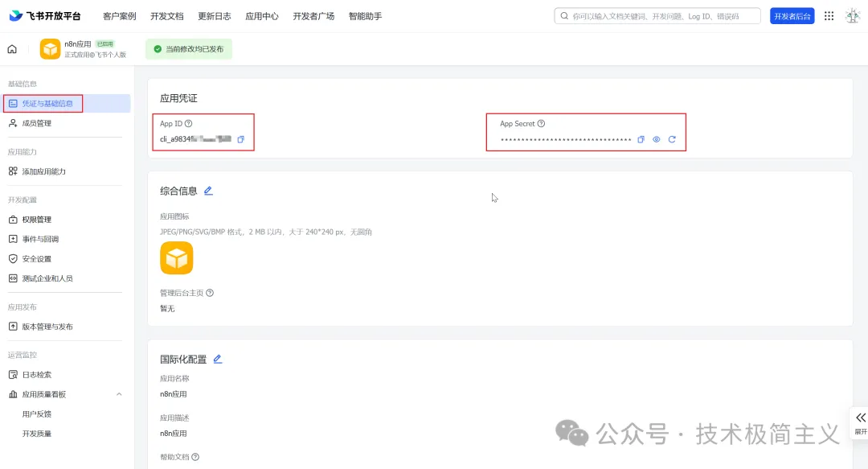
Task: Edit 国际化配置 with its pencil icon
Action: coord(217,359)
